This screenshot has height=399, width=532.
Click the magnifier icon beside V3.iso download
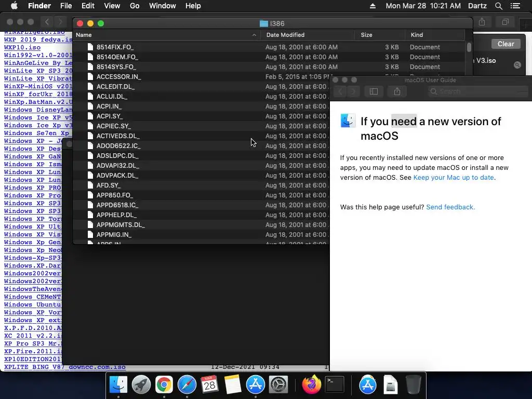click(517, 65)
